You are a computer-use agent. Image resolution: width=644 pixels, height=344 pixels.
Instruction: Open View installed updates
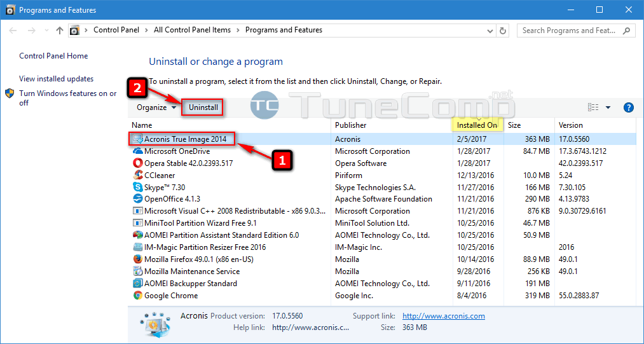(x=57, y=79)
